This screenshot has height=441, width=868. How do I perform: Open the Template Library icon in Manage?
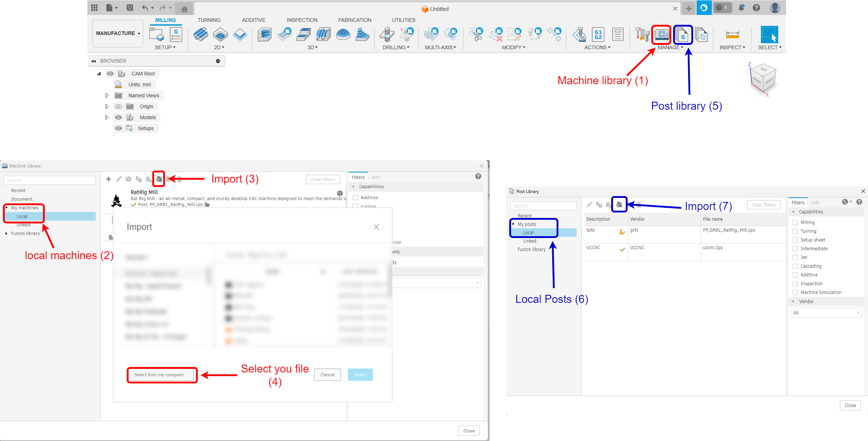701,35
